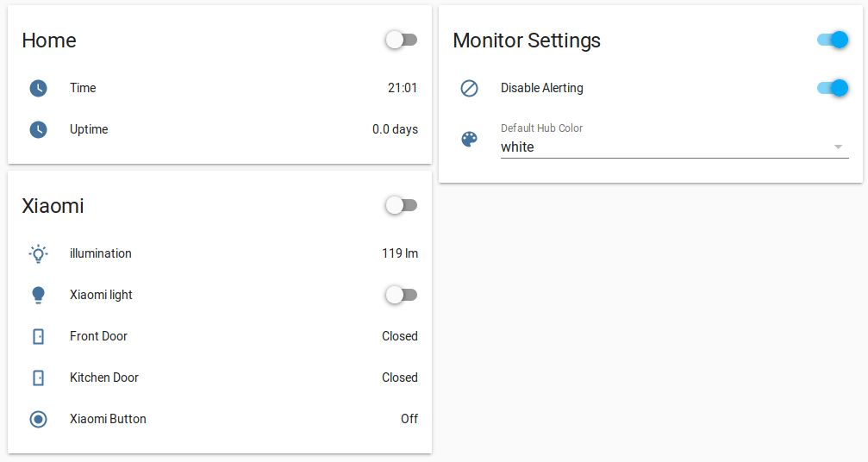Click the clock icon beside Uptime

click(x=38, y=129)
